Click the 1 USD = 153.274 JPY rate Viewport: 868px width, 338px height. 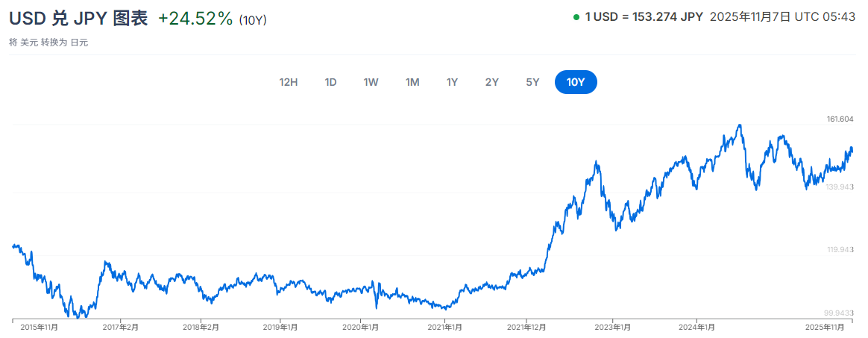point(644,16)
